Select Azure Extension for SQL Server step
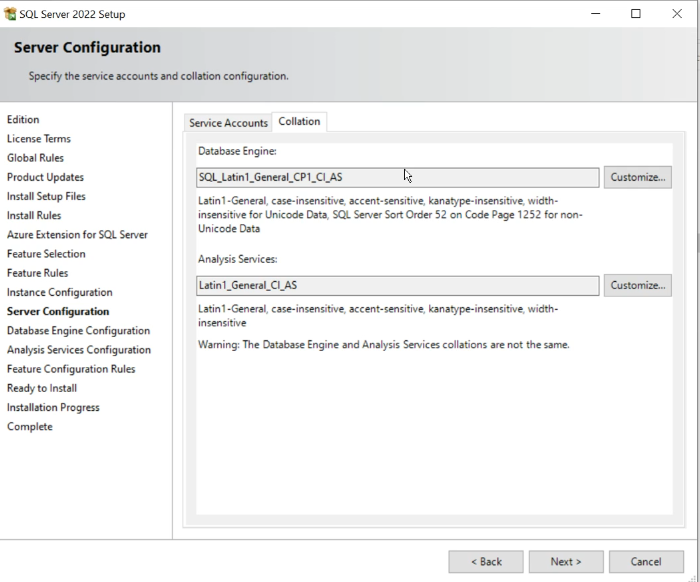Viewport: 700px width, 582px height. 77,235
